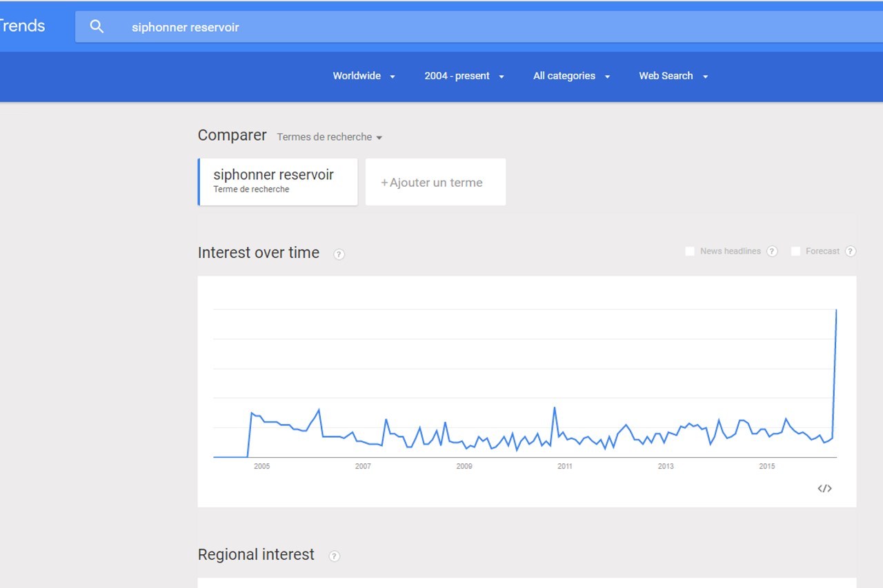Image resolution: width=883 pixels, height=588 pixels.
Task: Click the search magnifier icon
Action: point(97,27)
